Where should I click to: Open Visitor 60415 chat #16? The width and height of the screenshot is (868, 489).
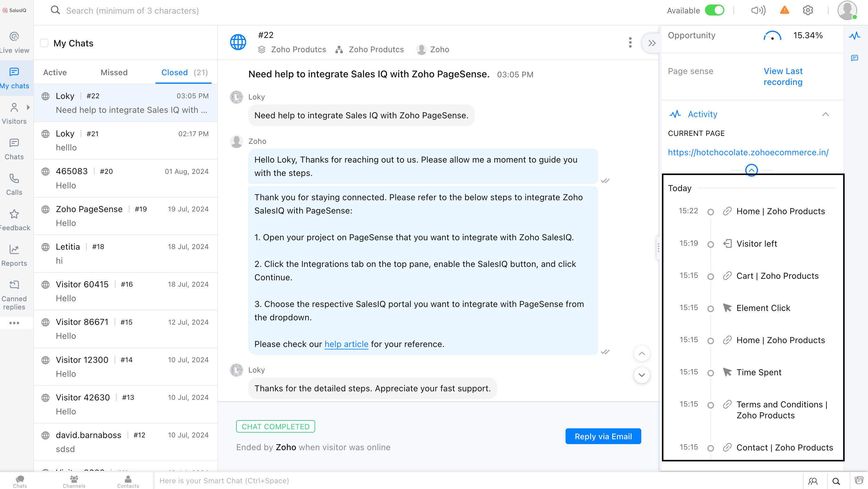coord(126,292)
